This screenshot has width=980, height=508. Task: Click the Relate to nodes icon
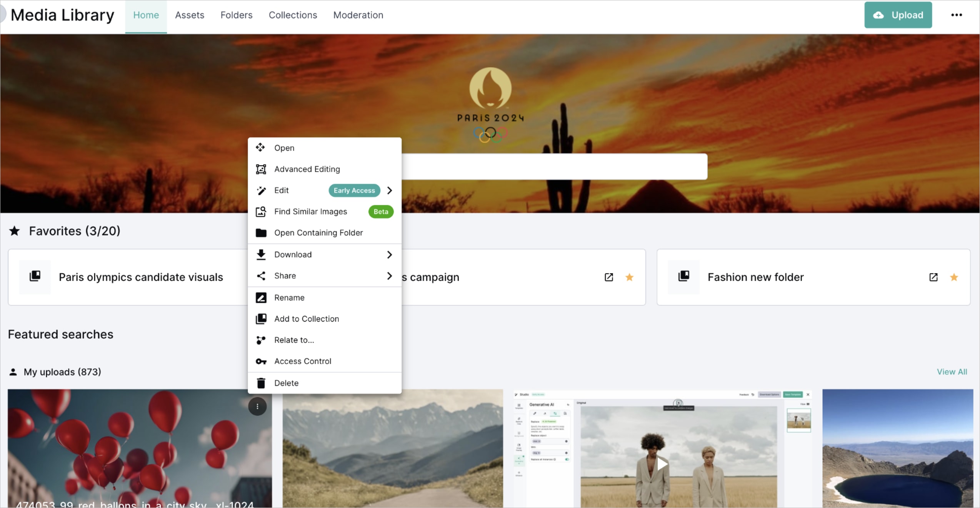(261, 340)
